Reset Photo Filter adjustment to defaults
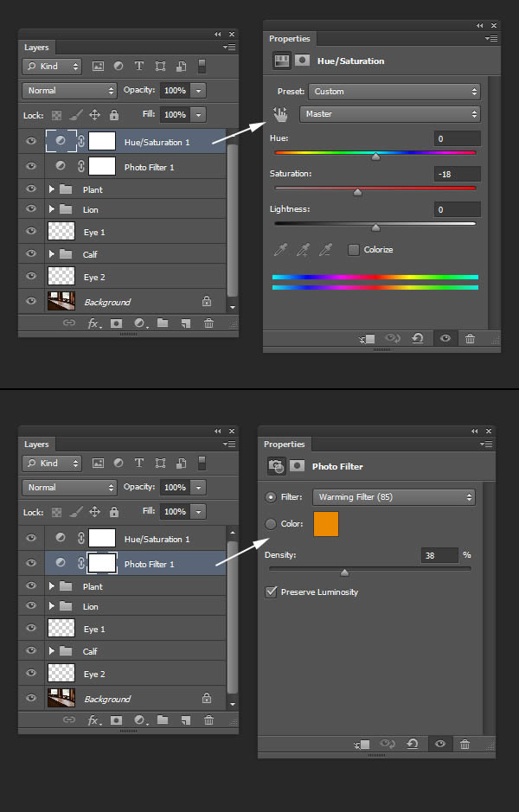Screen dimensions: 519x812 click(x=413, y=745)
